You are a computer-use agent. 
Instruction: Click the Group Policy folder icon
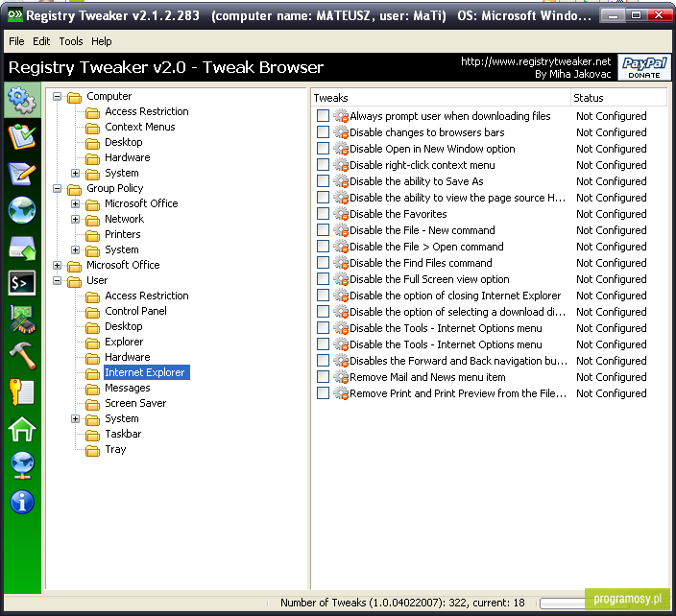pyautogui.click(x=74, y=189)
